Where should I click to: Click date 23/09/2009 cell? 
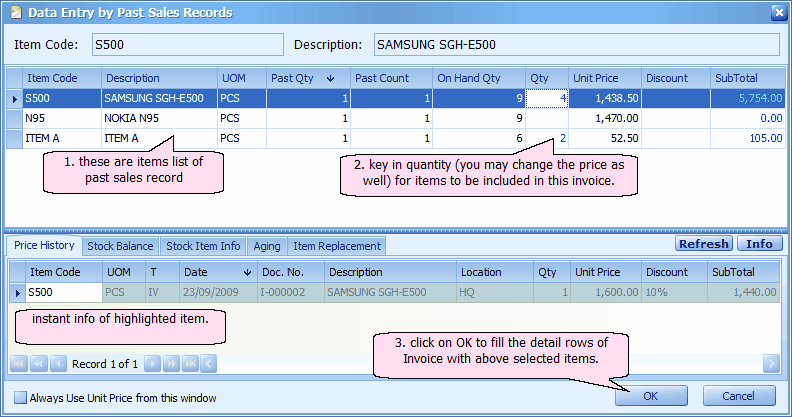tap(218, 292)
